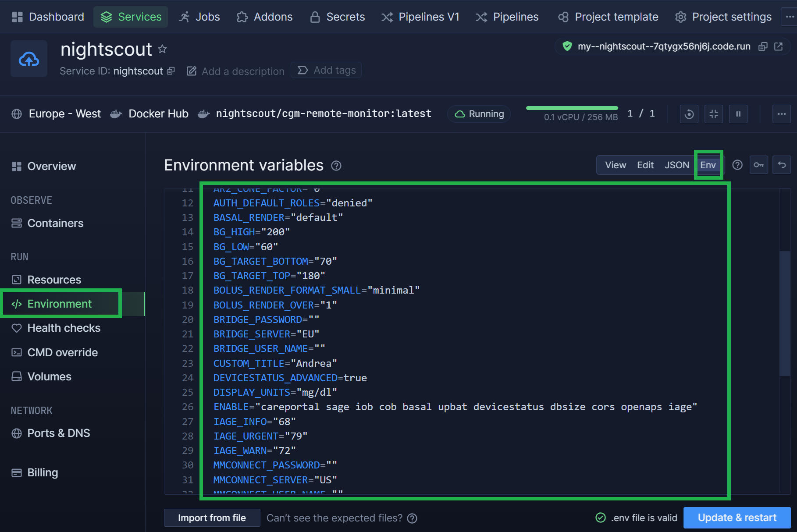The height and width of the screenshot is (532, 797).
Task: Open Pipelines V1 tab
Action: [420, 17]
